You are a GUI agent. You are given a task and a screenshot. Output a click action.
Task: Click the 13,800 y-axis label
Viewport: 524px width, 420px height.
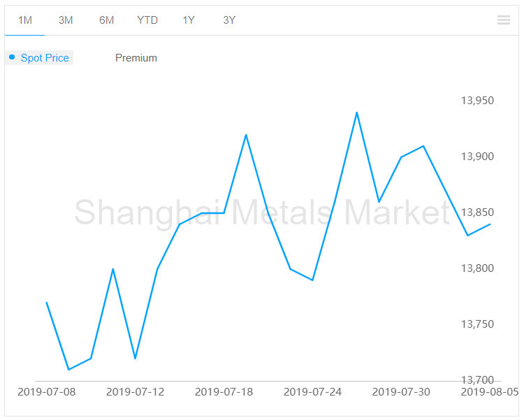pos(477,268)
